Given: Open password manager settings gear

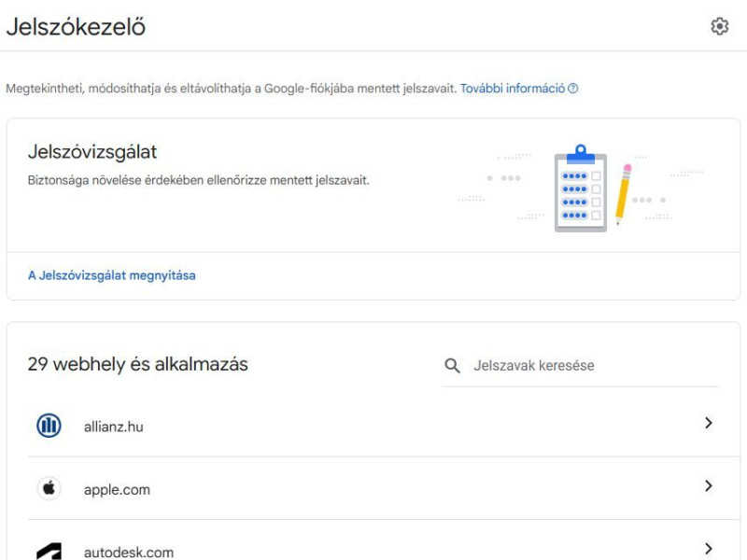Looking at the screenshot, I should coord(719,26).
